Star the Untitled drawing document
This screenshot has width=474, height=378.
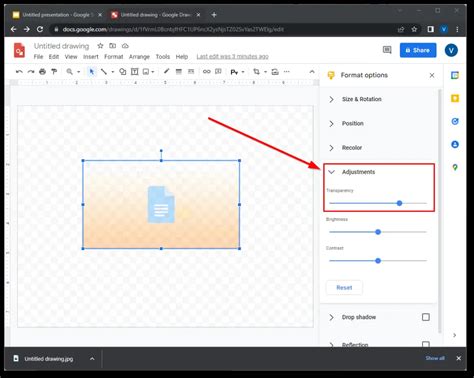click(100, 46)
